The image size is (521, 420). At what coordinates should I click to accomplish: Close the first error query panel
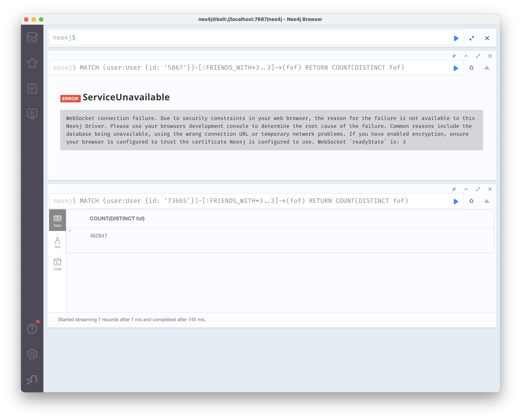tap(488, 56)
